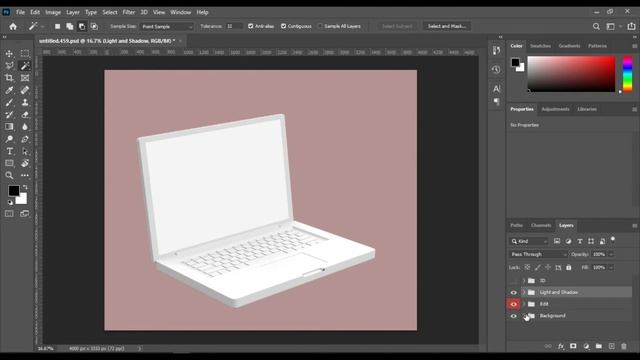This screenshot has height=360, width=640.
Task: Toggle the Contiguous checkbox
Action: (283, 26)
